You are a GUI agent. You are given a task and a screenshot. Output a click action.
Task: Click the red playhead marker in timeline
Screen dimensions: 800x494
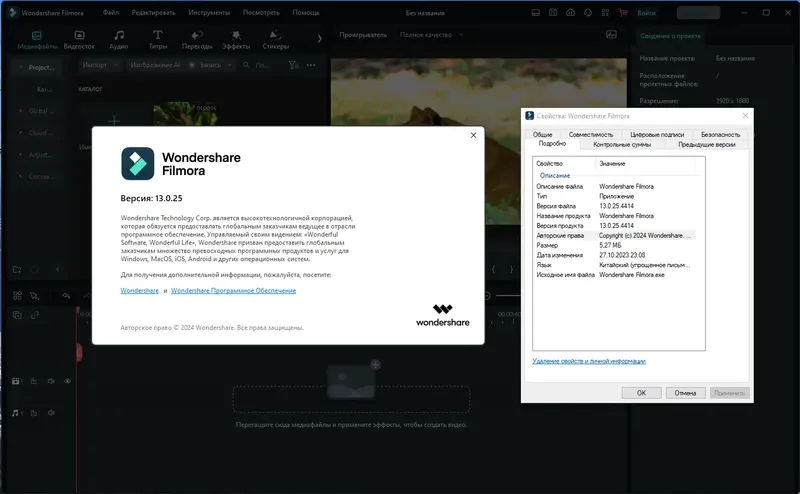[x=79, y=352]
